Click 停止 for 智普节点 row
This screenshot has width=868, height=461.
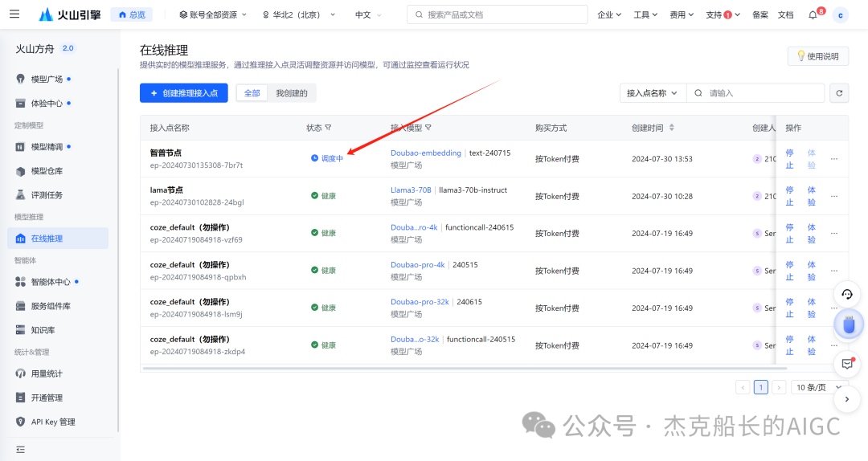789,159
